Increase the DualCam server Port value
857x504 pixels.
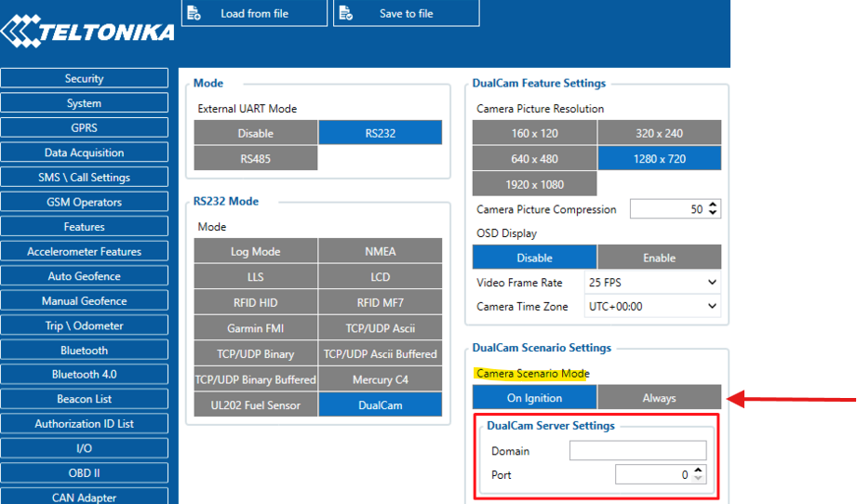698,471
